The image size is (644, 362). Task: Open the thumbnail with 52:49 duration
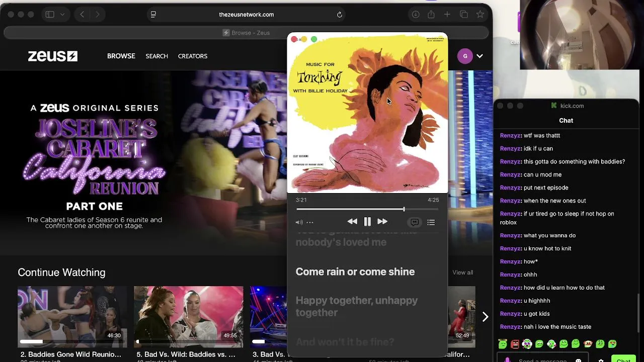(x=461, y=317)
